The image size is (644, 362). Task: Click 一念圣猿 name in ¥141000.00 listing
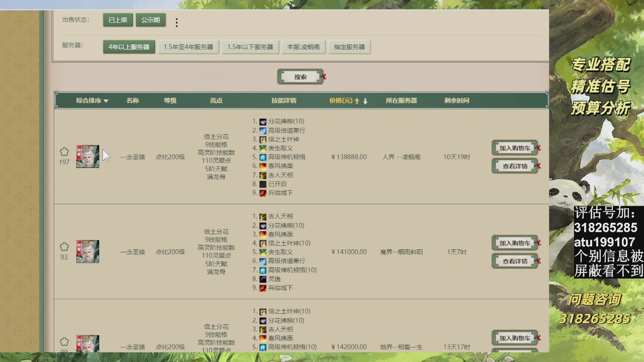[x=132, y=252]
